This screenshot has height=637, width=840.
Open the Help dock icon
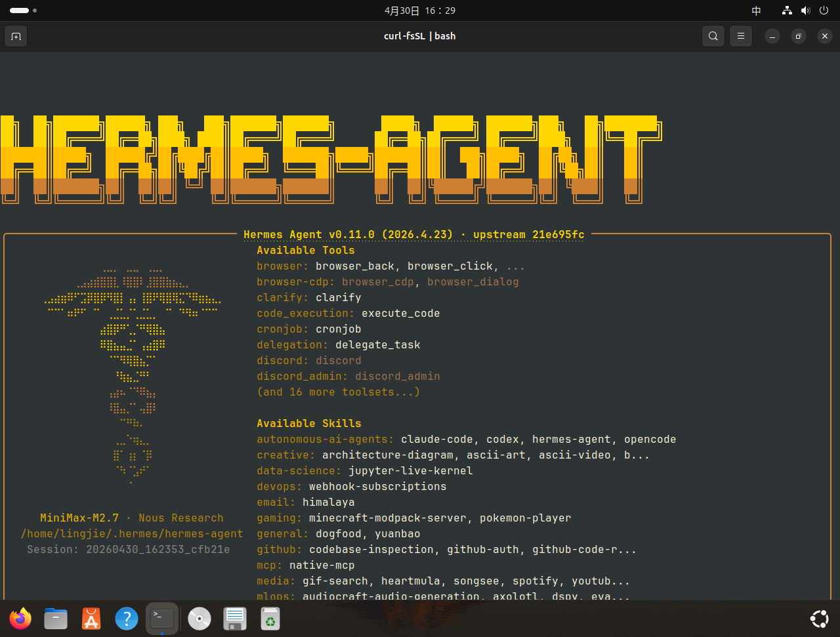pos(127,619)
